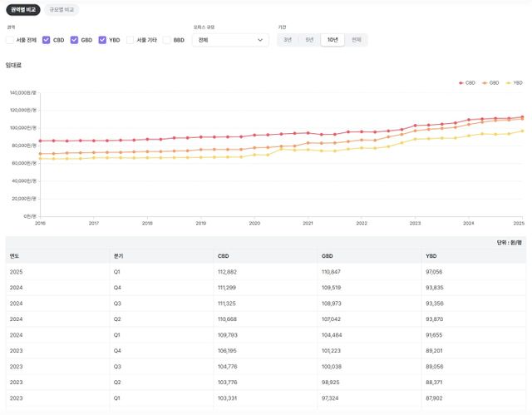Click the 연도 column header in table
The width and height of the screenshot is (532, 415).
(15, 256)
